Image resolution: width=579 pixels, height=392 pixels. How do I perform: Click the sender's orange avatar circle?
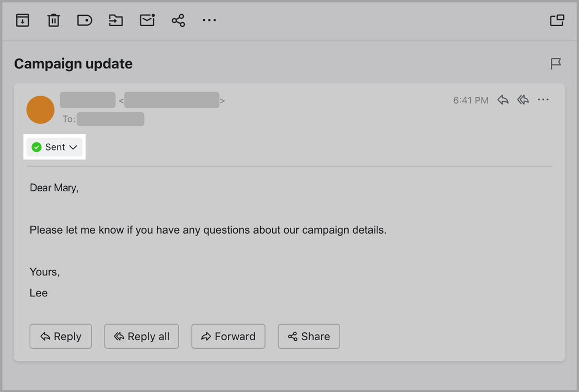(40, 110)
